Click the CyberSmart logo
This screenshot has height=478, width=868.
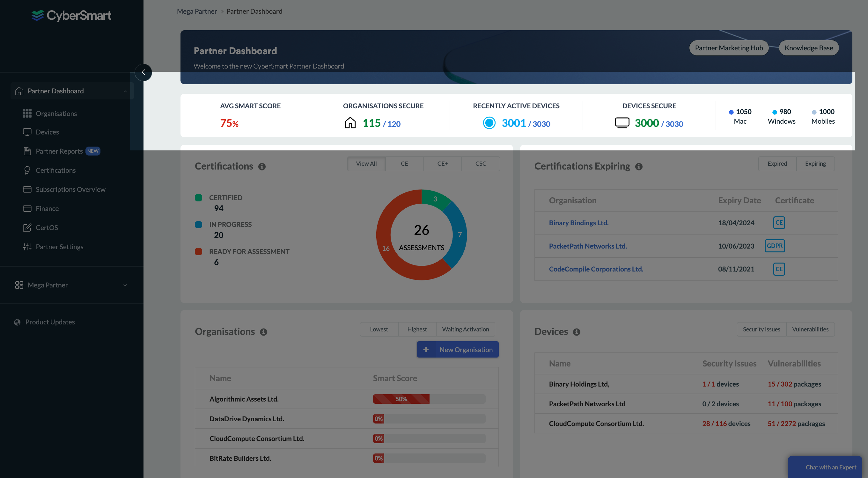click(x=71, y=15)
